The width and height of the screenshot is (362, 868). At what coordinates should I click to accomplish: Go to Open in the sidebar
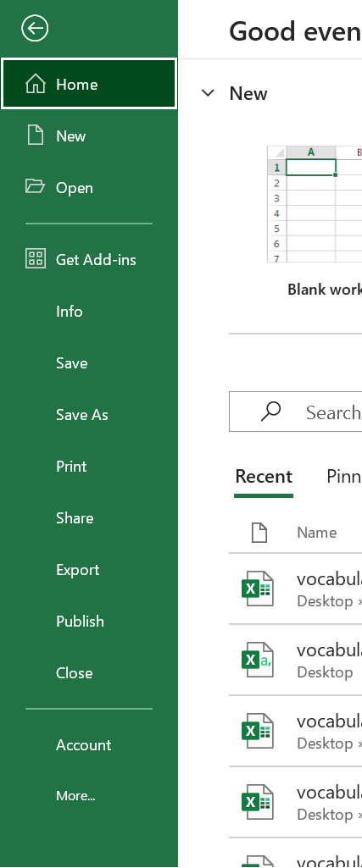pyautogui.click(x=89, y=187)
